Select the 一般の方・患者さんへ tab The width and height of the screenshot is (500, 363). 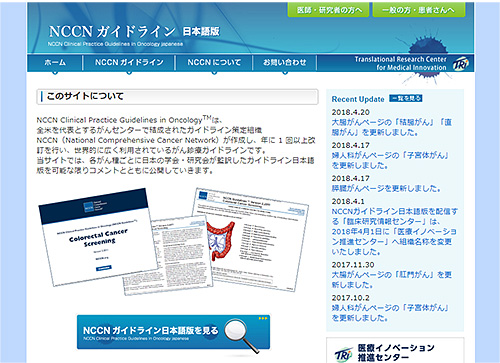418,10
